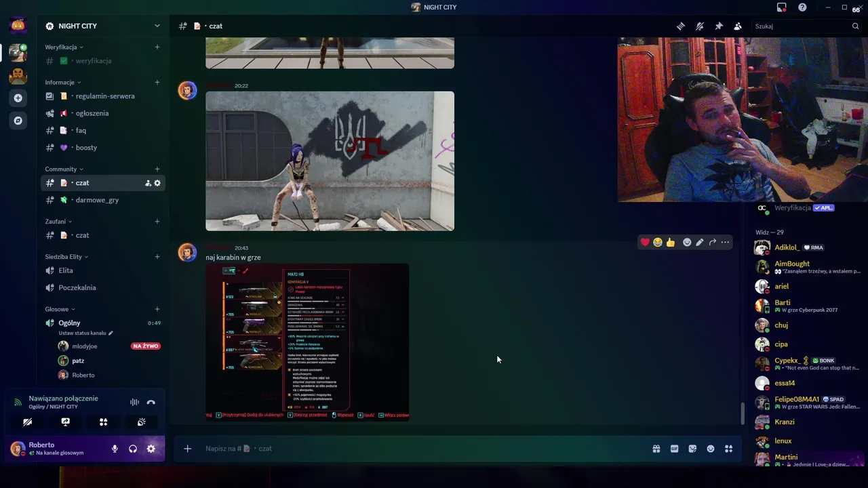The width and height of the screenshot is (868, 488).
Task: Toggle camera on in voice panel
Action: tap(27, 422)
